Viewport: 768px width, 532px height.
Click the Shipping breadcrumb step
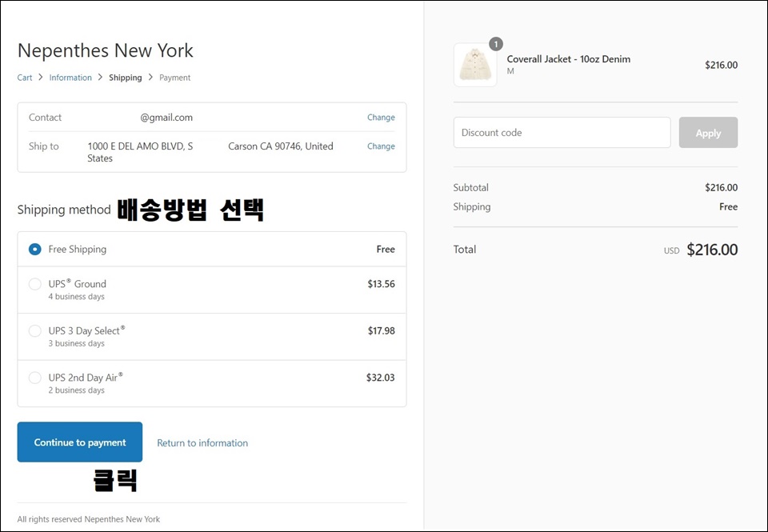[x=126, y=78]
